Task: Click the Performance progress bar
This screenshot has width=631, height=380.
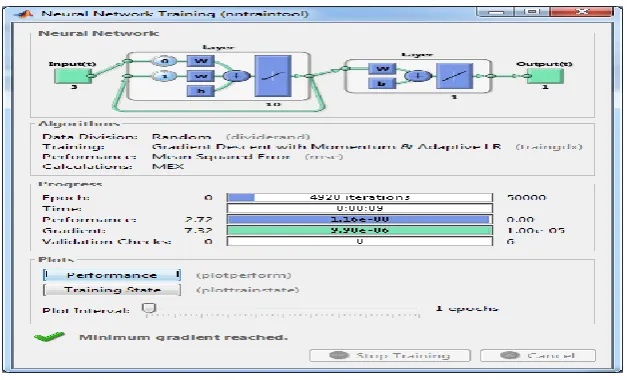Action: click(x=359, y=219)
